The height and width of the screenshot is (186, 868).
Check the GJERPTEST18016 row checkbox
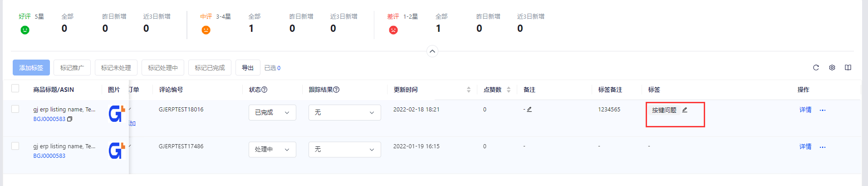coord(15,109)
